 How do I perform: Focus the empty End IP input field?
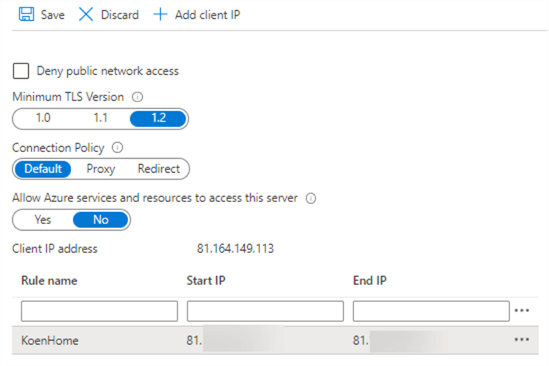(431, 311)
